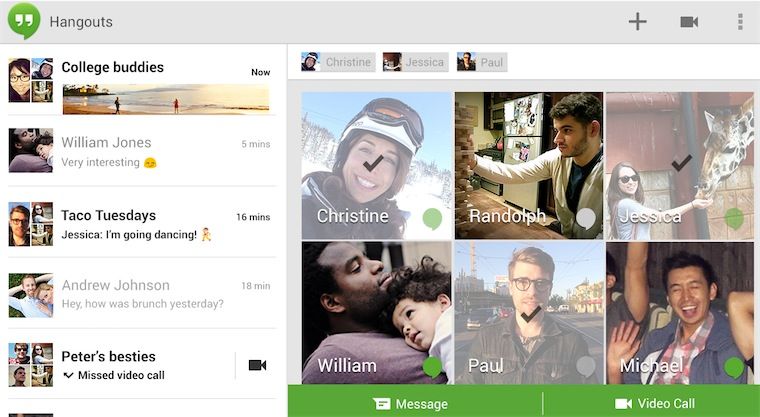Deselect Christine's photo tile
This screenshot has height=417, width=760.
(x=377, y=166)
